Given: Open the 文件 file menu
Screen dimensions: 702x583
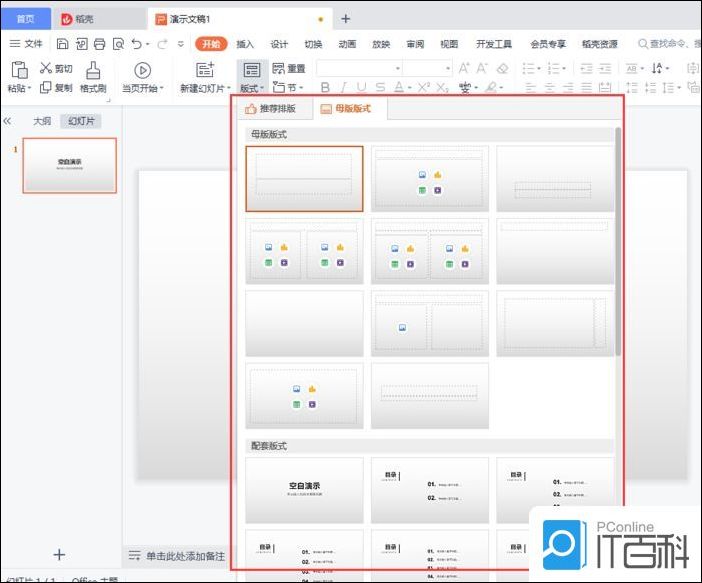Looking at the screenshot, I should click(x=26, y=44).
